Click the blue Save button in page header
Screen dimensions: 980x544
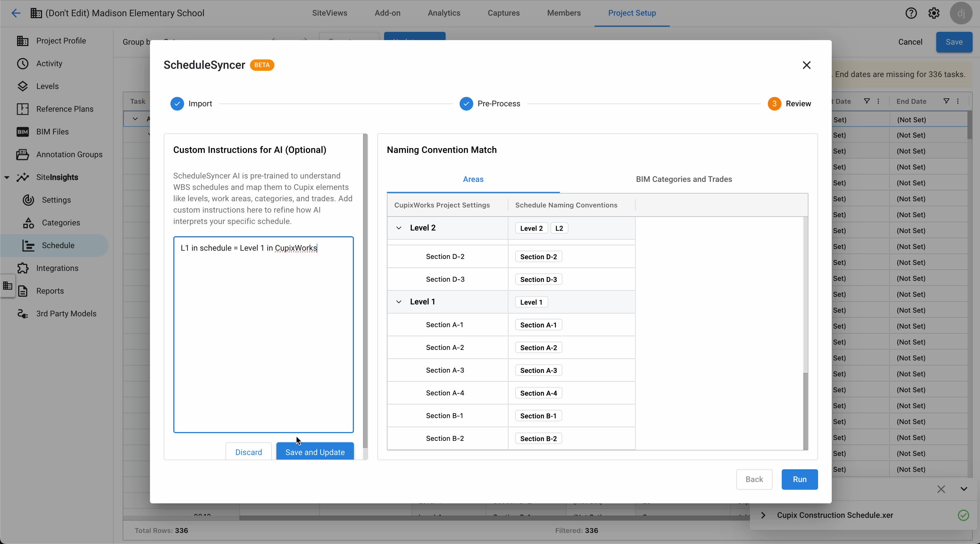954,42
